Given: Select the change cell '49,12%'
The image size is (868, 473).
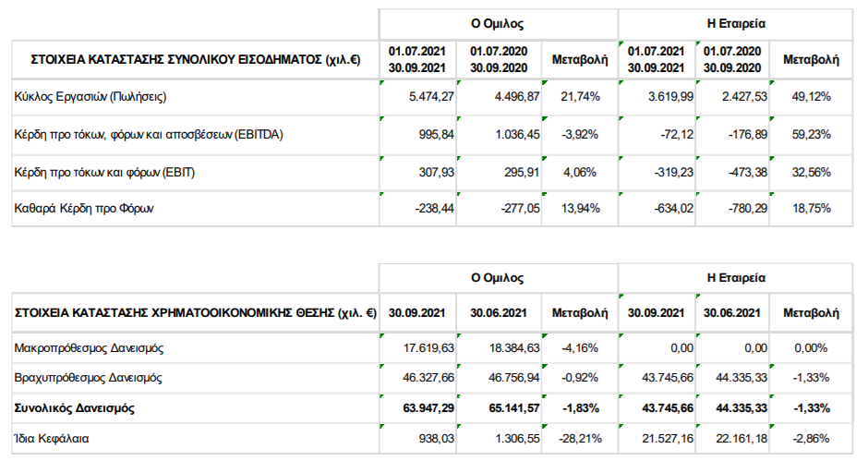Looking at the screenshot, I should (811, 96).
